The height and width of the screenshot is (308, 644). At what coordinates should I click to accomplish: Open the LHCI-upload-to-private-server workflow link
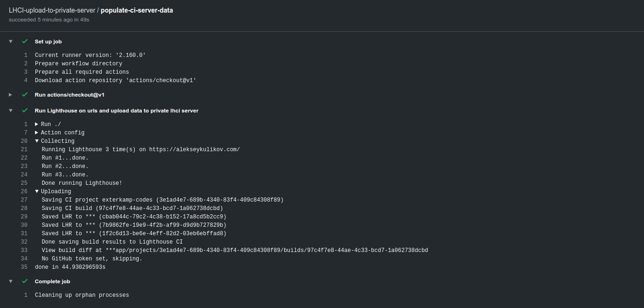(52, 10)
